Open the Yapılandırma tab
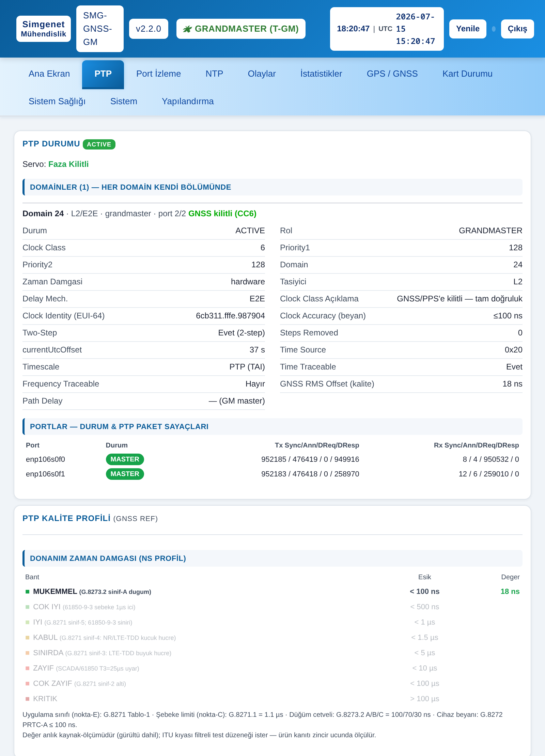The image size is (545, 756). (x=188, y=101)
